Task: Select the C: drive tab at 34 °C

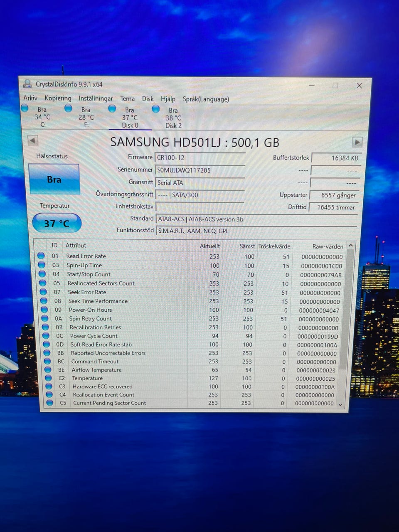Action: [x=42, y=117]
